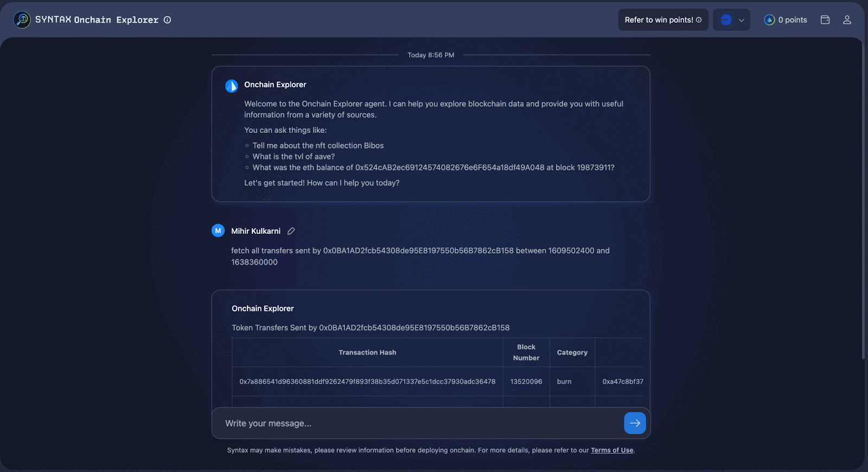Click the Mihir Kulkarni user avatar
Viewport: 868px width, 472px height.
[x=218, y=231]
